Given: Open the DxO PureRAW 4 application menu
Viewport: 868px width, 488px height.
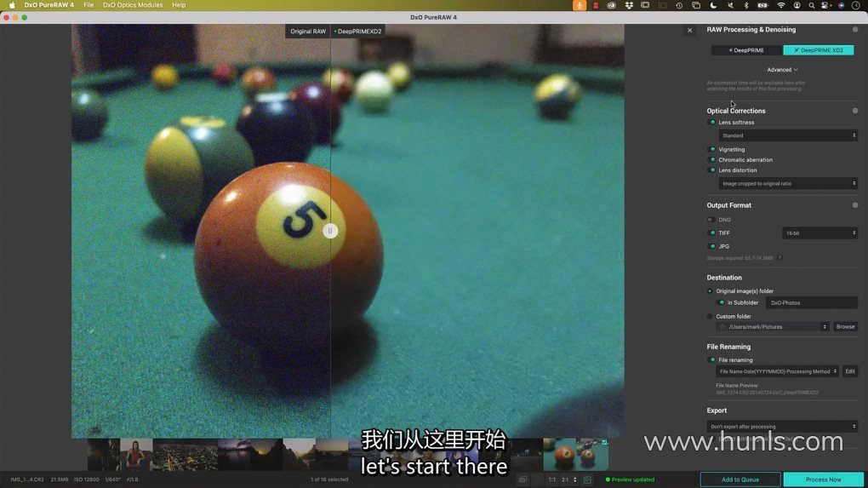Looking at the screenshot, I should point(49,5).
